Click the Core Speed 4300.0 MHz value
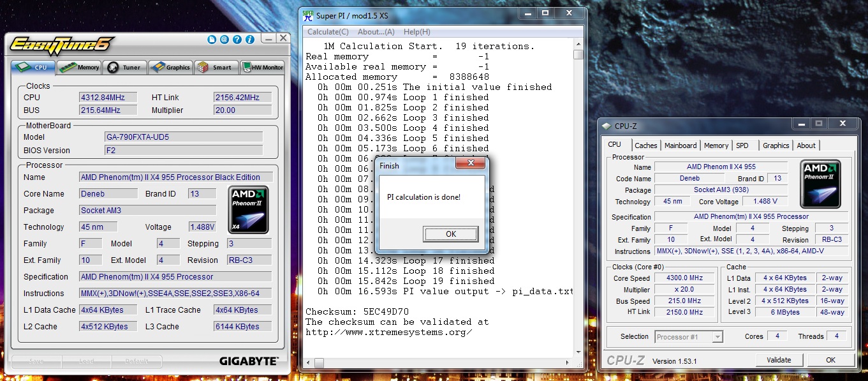This screenshot has height=381, width=868. click(x=685, y=278)
